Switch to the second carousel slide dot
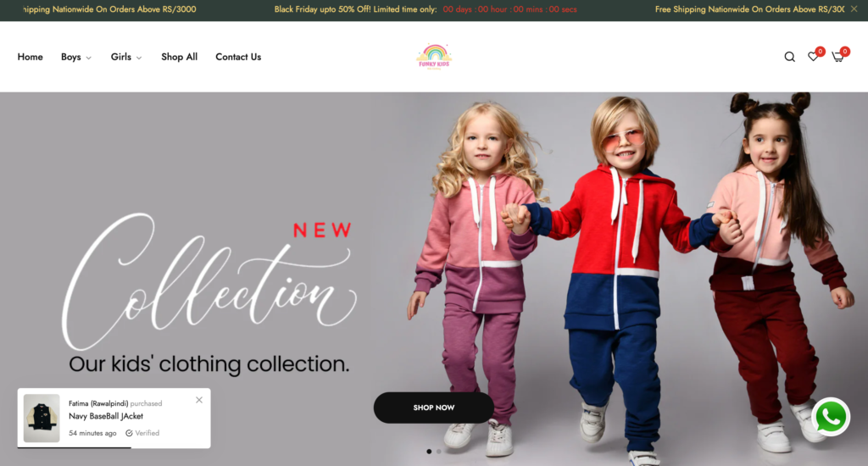The height and width of the screenshot is (466, 868). (439, 452)
